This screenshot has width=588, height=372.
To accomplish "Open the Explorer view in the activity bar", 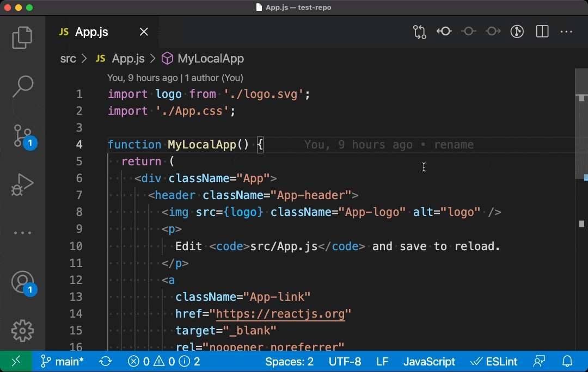I will (x=22, y=37).
